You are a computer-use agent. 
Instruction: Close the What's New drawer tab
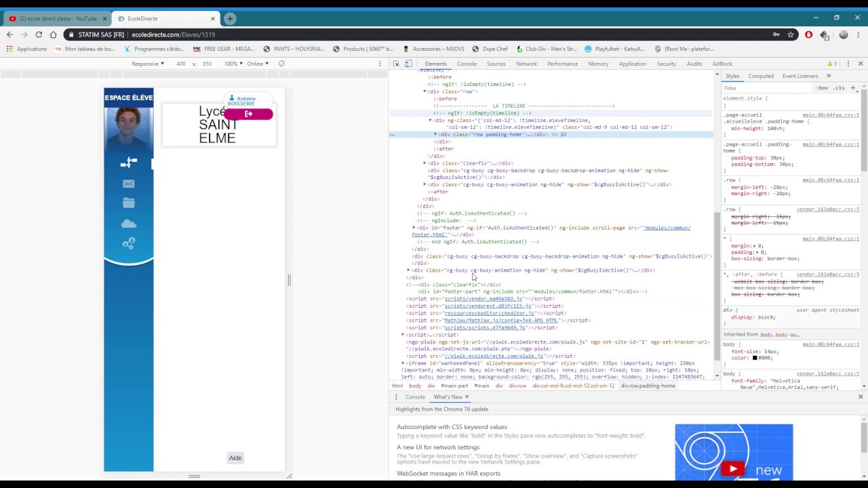coord(467,397)
